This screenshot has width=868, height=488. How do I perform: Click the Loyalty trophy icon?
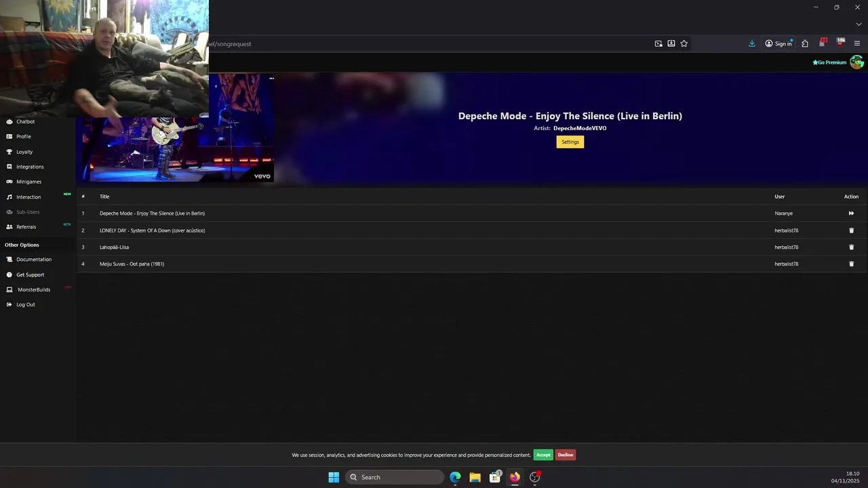[x=9, y=152]
